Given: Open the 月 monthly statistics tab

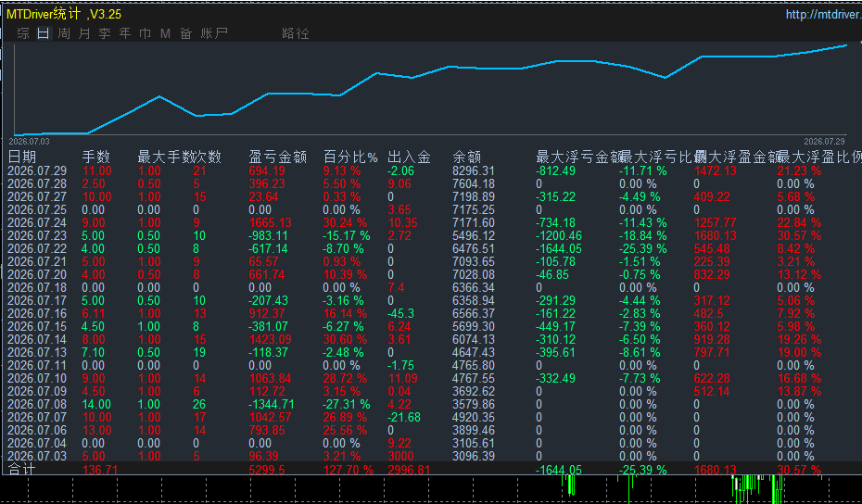Looking at the screenshot, I should coord(84,33).
